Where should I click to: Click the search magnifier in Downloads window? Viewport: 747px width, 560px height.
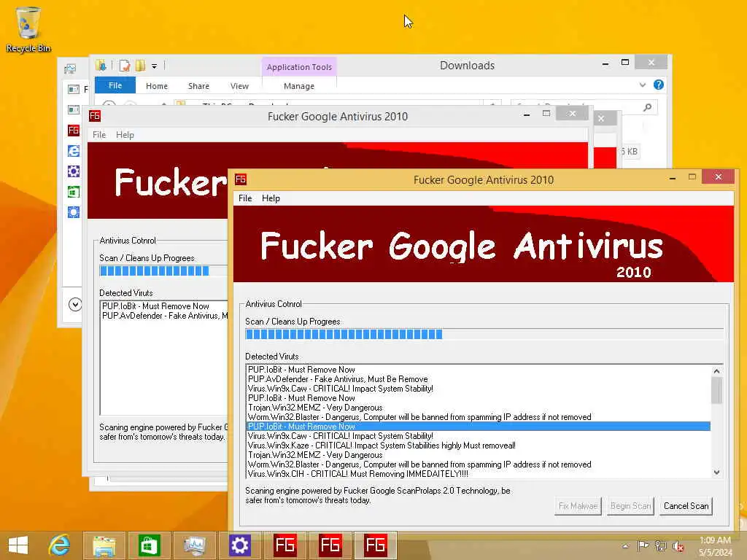pyautogui.click(x=647, y=108)
